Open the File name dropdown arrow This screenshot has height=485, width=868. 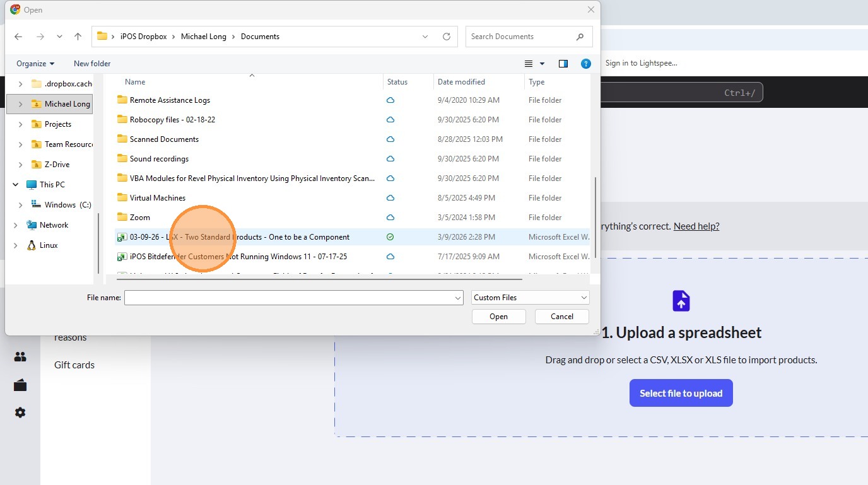click(458, 297)
